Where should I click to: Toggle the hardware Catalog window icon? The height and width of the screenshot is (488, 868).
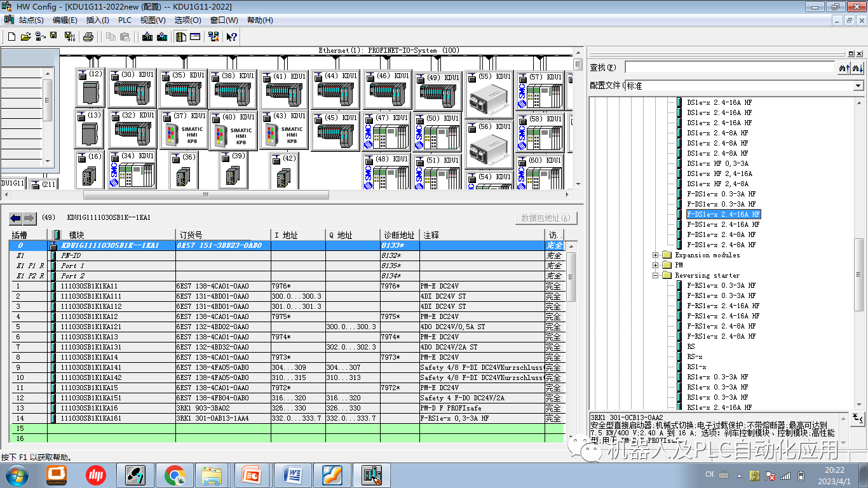click(180, 36)
